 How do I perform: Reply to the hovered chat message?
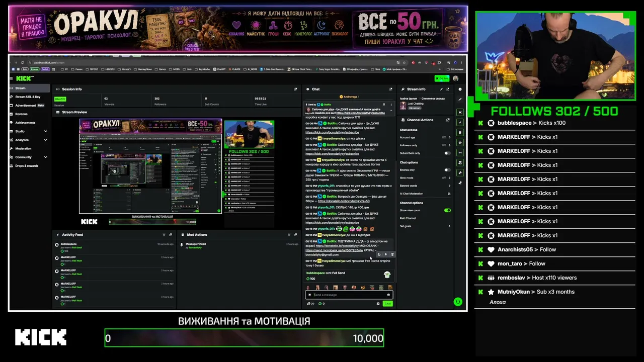coord(379,254)
